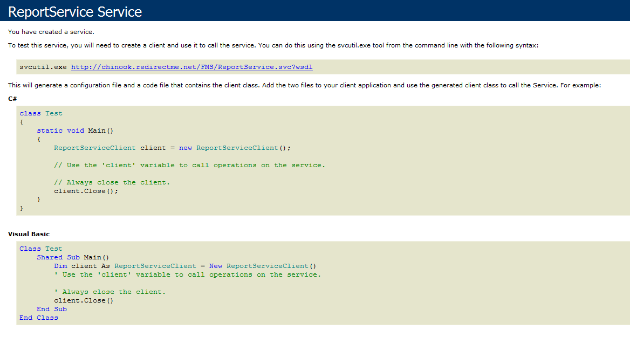Click the 'Visual Basic' section label

pyautogui.click(x=29, y=234)
